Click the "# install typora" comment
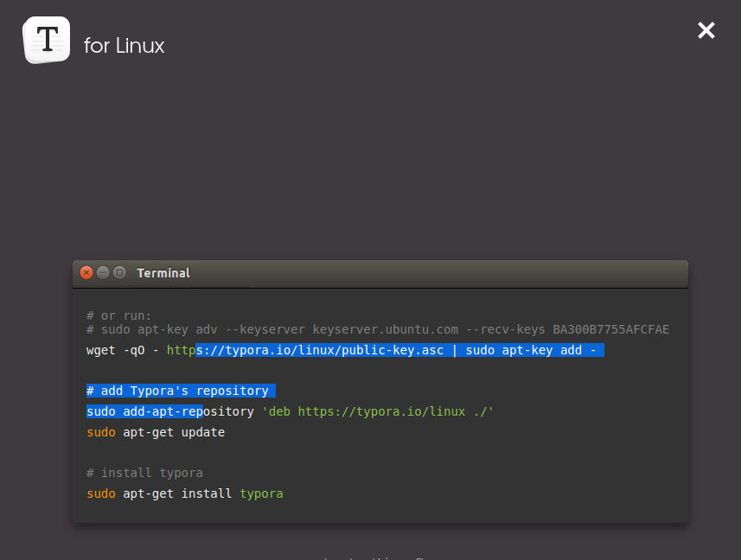This screenshot has height=560, width=741. coord(144,473)
